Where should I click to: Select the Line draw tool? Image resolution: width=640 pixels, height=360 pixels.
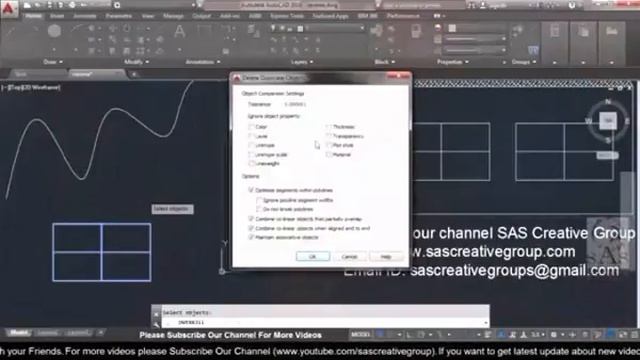click(x=11, y=31)
